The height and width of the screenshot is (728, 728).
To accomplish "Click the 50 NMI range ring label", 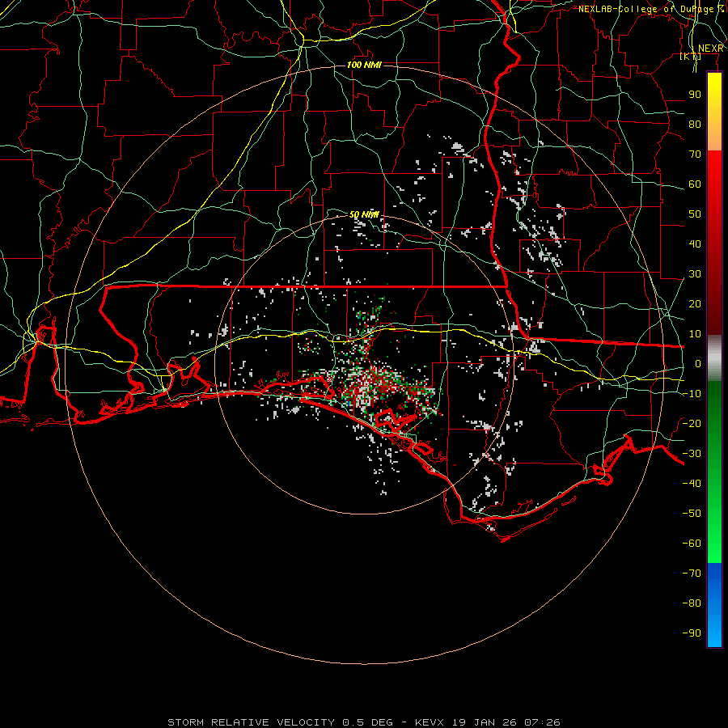I will [365, 214].
